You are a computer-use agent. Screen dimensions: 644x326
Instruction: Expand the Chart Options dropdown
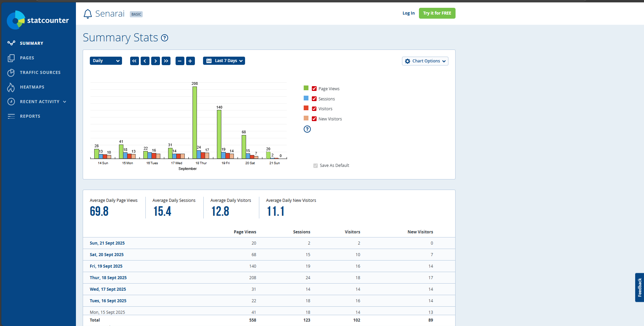425,61
